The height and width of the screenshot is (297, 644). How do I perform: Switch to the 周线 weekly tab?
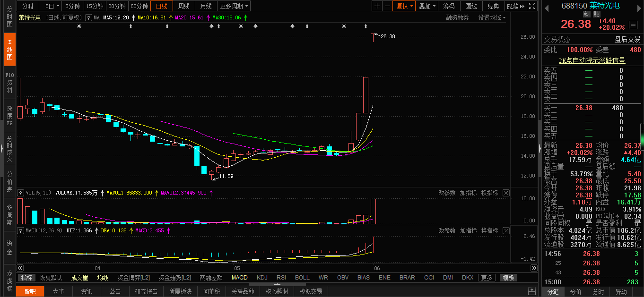pos(183,6)
